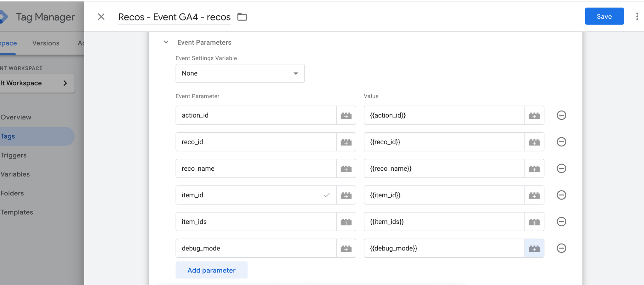Click the action_id parameter name field
The image size is (644, 285).
point(256,115)
